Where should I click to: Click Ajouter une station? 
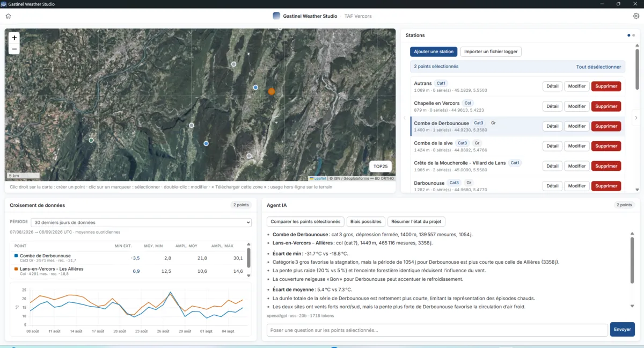coord(434,52)
